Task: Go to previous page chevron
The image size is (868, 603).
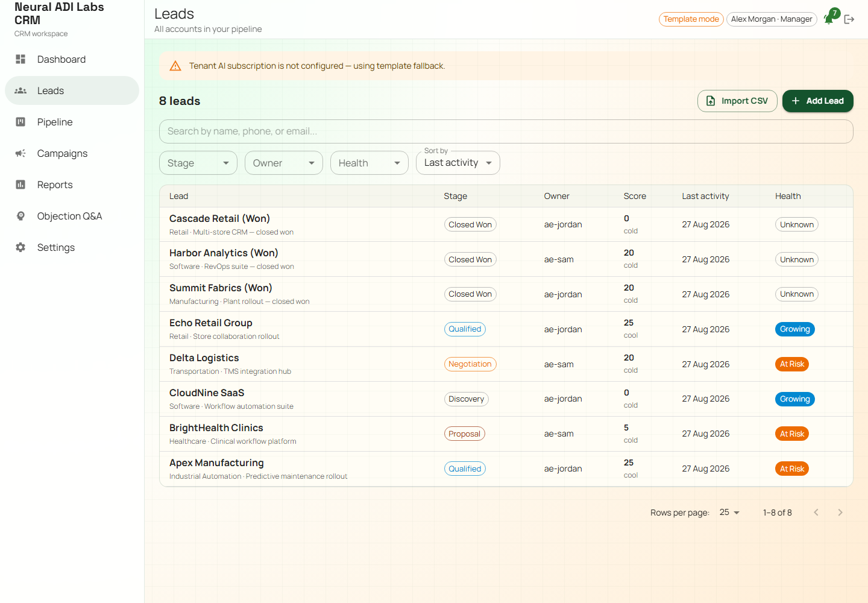Action: 816,513
